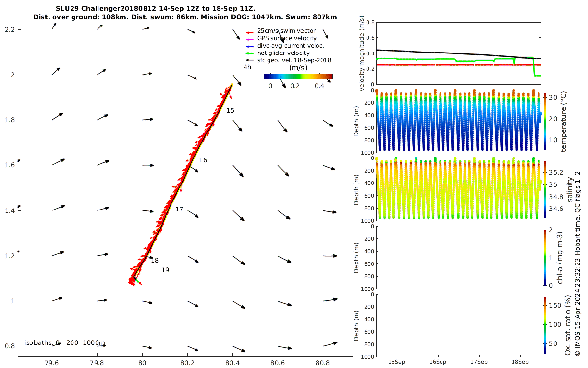Screen dimensions: 588x368
Task: Click the day '15' marker along the glider track
Action: 230,111
